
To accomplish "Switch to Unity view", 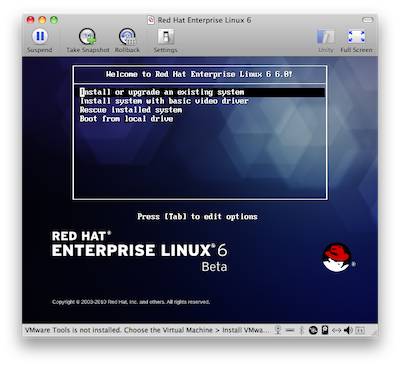I will click(326, 40).
